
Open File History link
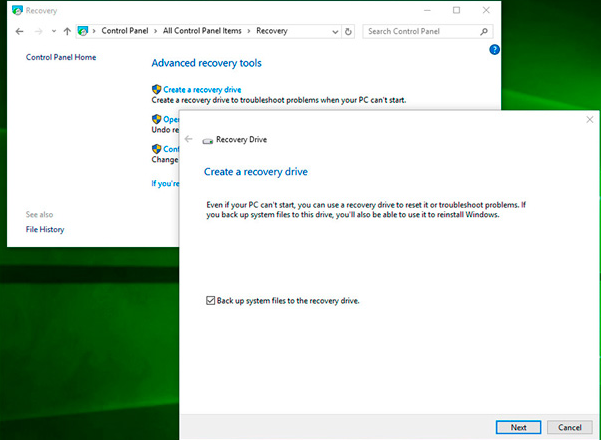(45, 230)
